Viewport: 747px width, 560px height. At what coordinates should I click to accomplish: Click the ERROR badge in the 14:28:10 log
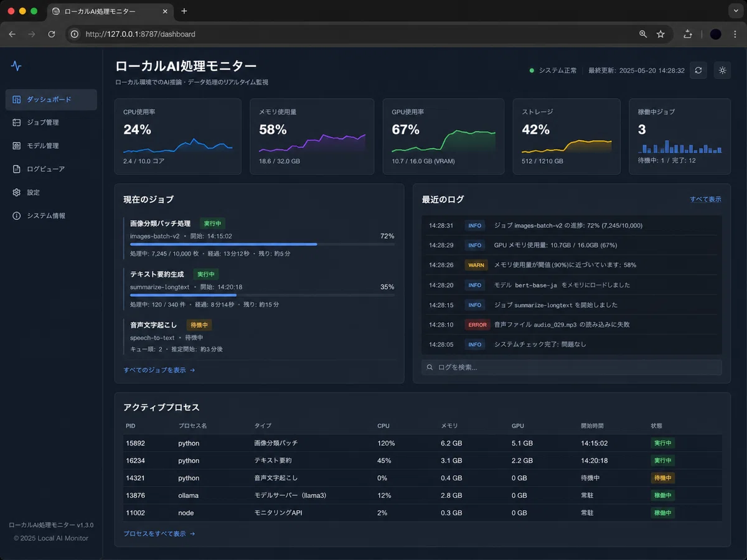pos(477,325)
